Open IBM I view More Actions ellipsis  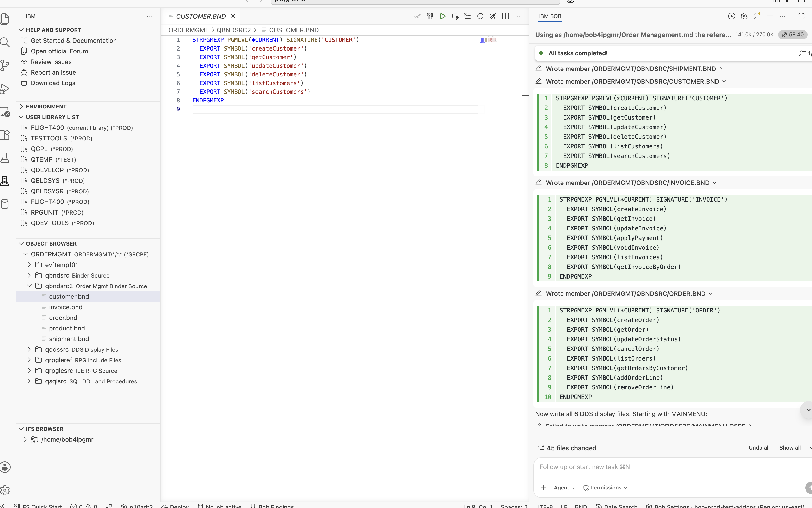point(149,16)
